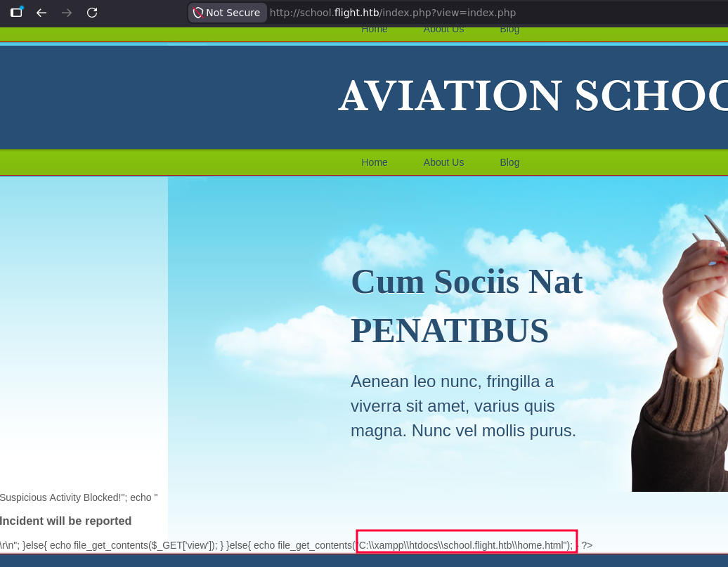The image size is (728, 567).
Task: Open Home in the lower green navigation bar
Action: 375,162
